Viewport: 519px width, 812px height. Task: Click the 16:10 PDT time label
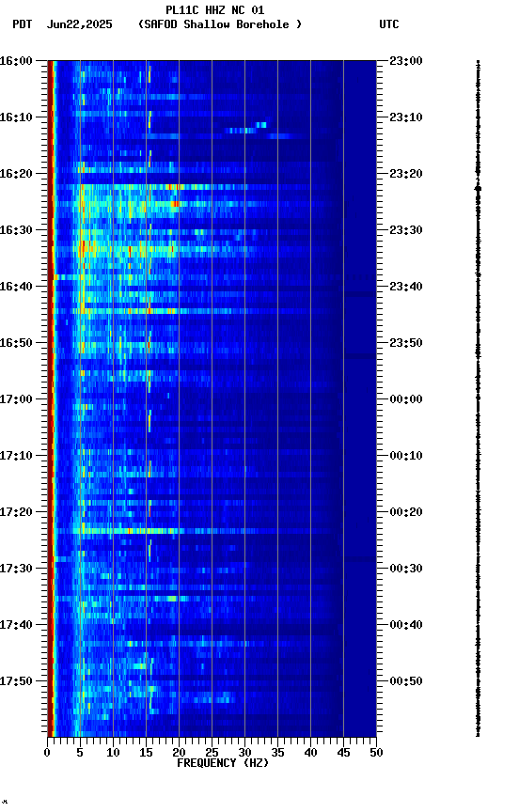(16, 117)
